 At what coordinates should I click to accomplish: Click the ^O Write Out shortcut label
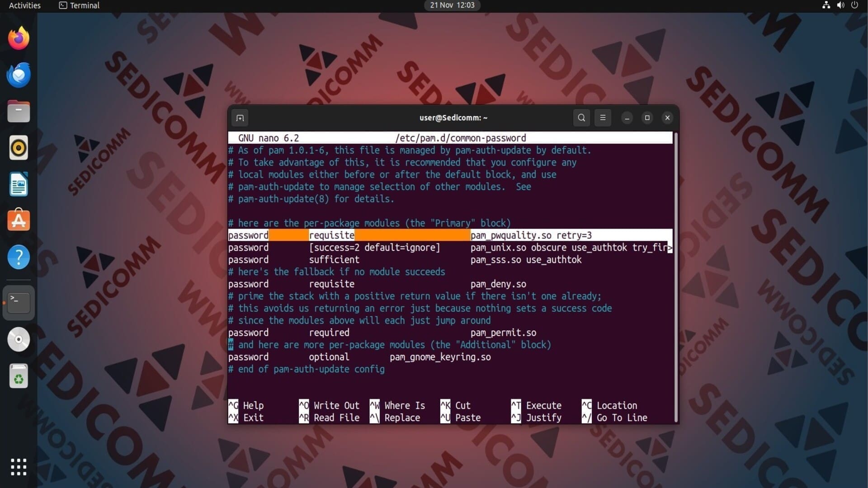pyautogui.click(x=329, y=405)
